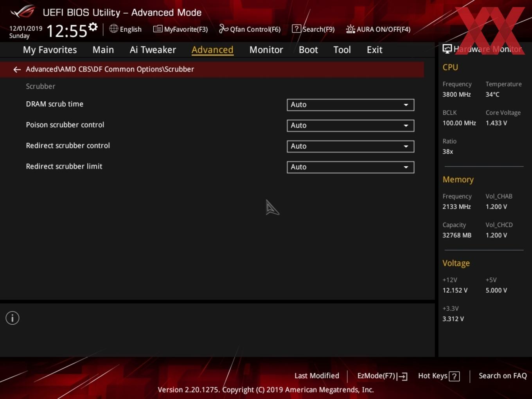Click the info circle icon
The width and height of the screenshot is (532, 399).
click(13, 318)
